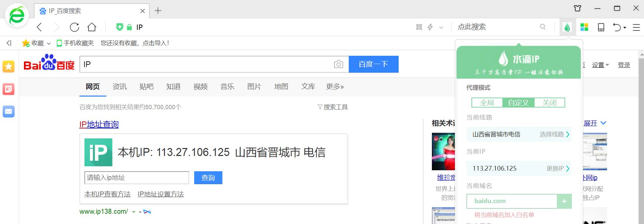The height and width of the screenshot is (224, 644).
Task: Click the camera image search icon
Action: [x=338, y=64]
